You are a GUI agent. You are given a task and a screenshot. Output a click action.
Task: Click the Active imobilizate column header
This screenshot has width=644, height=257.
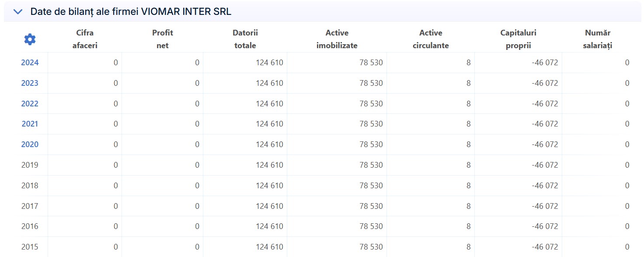pyautogui.click(x=337, y=39)
